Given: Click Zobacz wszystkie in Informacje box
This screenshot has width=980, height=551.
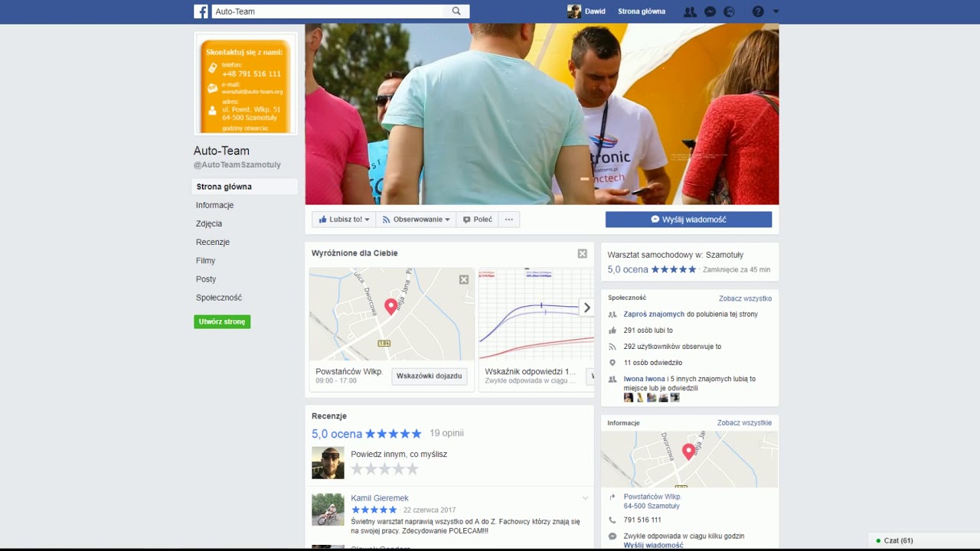Looking at the screenshot, I should (744, 423).
